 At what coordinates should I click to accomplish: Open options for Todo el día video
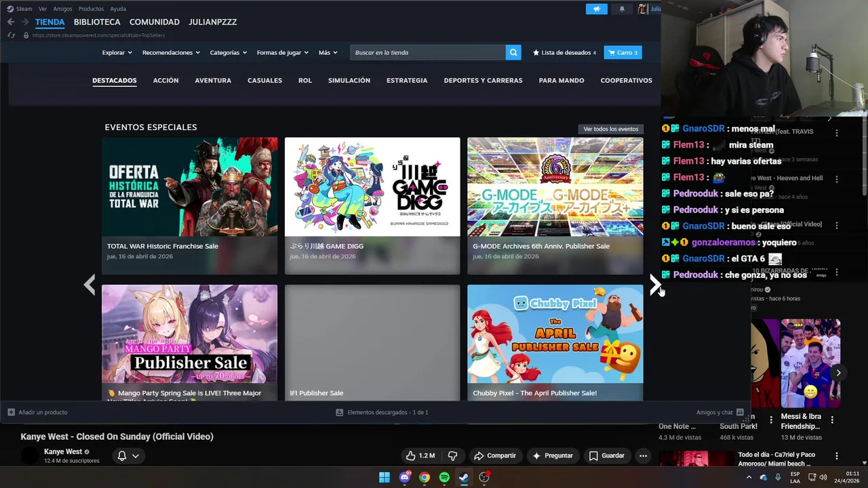[x=836, y=456]
